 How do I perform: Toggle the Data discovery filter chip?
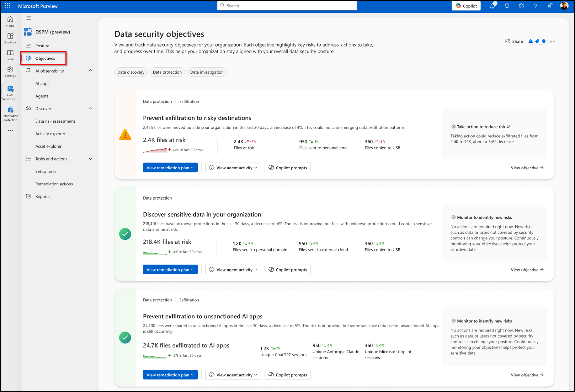point(131,72)
